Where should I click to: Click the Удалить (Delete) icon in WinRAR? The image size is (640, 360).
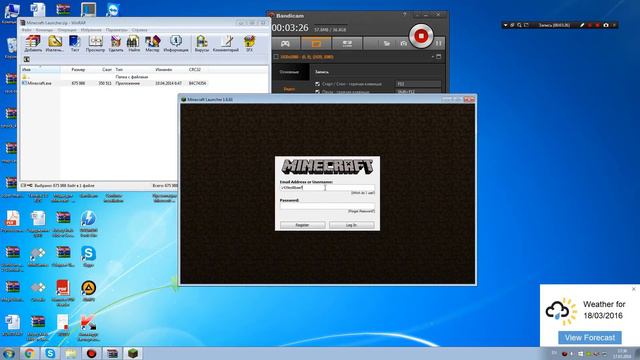click(x=116, y=43)
